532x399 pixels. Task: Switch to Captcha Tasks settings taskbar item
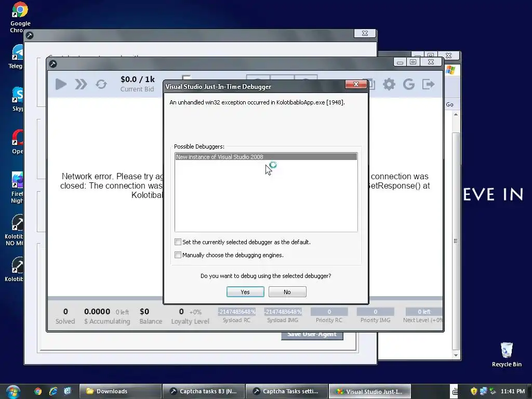pos(286,391)
